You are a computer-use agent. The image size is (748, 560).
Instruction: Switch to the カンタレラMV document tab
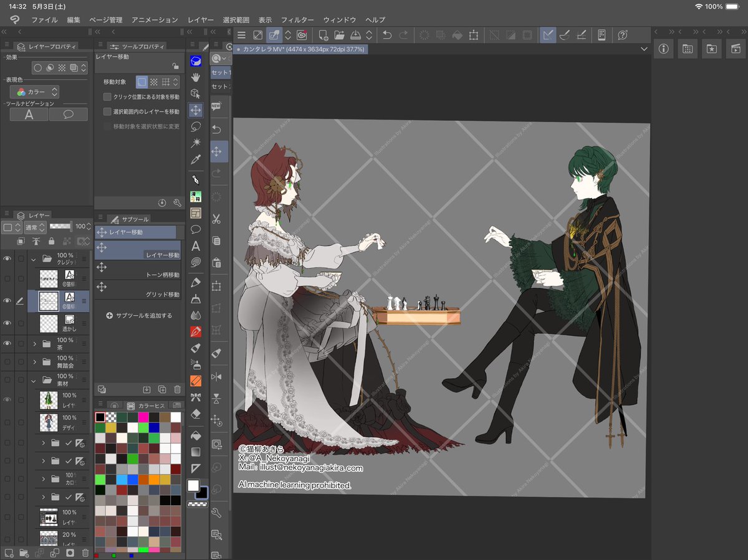pos(300,49)
